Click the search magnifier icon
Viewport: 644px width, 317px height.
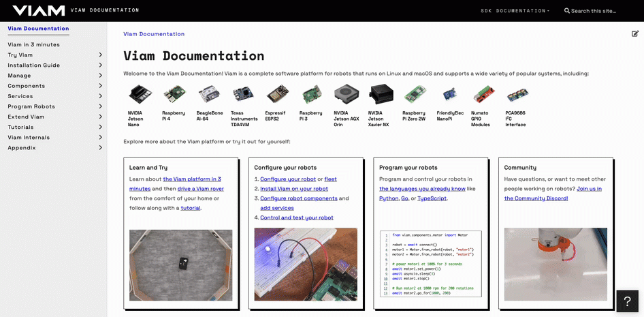pos(567,11)
